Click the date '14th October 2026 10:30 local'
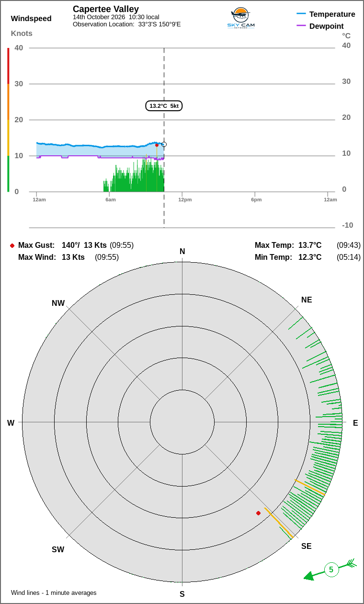364x604 pixels. click(x=116, y=17)
